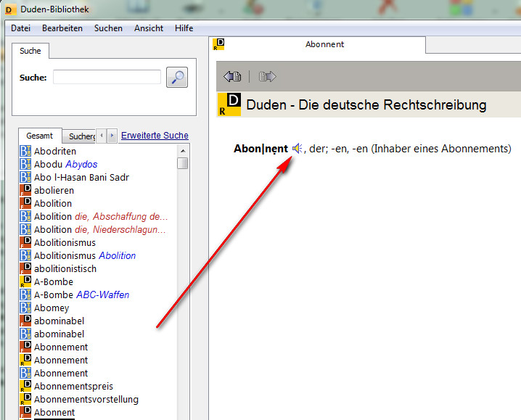
Task: Click into the Suche text field
Action: click(107, 77)
